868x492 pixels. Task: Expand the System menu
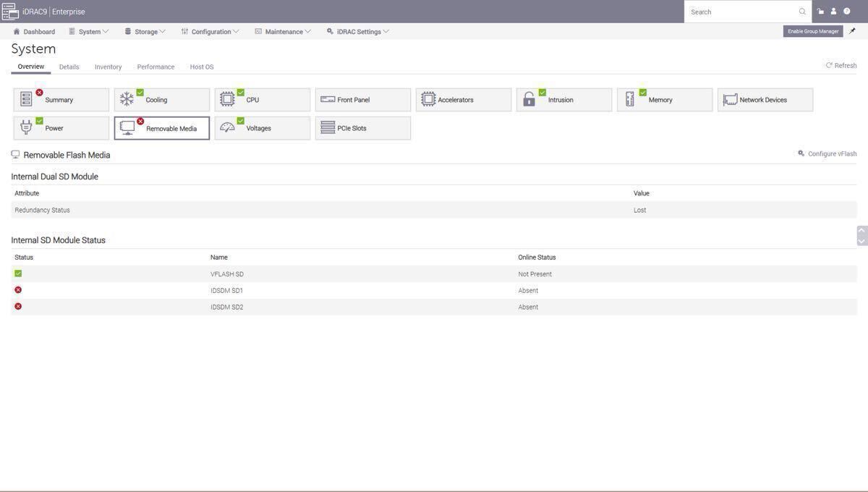point(89,32)
